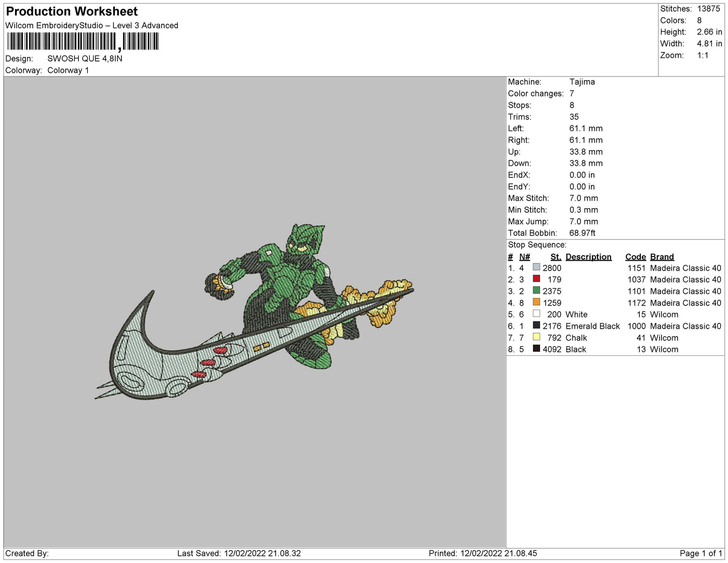Click the St. stitch count column header
Image resolution: width=728 pixels, height=563 pixels.
click(555, 257)
